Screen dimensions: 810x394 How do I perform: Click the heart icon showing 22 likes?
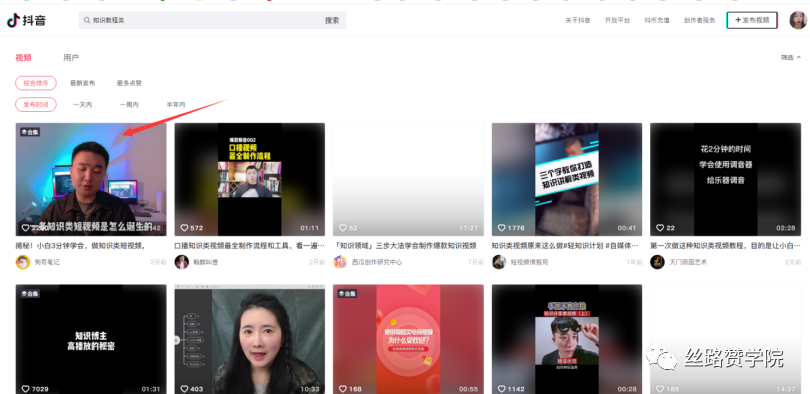[660, 228]
